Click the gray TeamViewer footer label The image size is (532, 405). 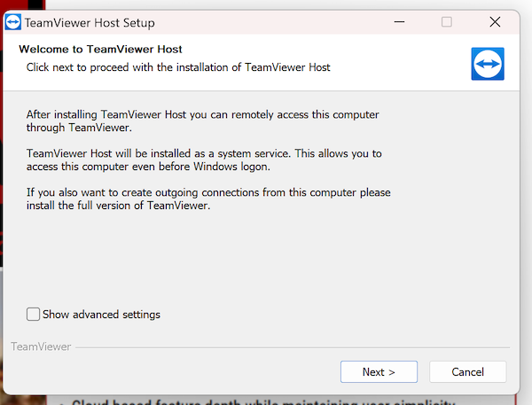[x=41, y=347]
